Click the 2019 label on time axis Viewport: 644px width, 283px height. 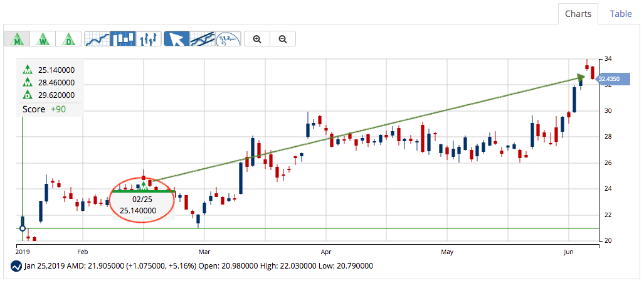(x=23, y=250)
